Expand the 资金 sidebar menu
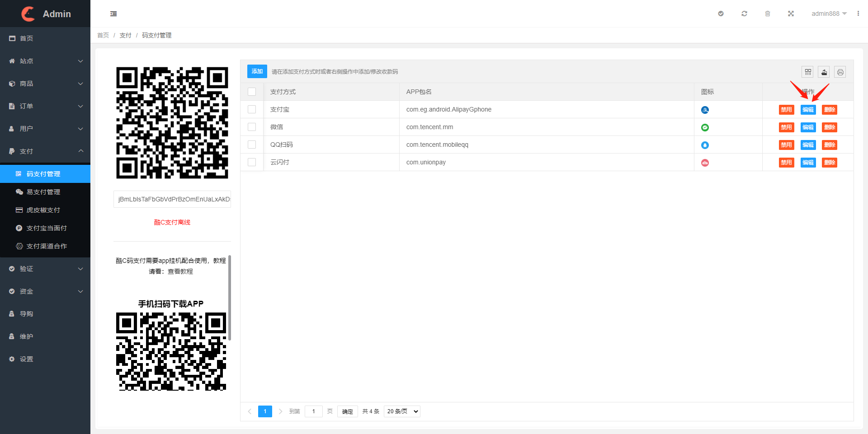The height and width of the screenshot is (434, 868). click(45, 291)
